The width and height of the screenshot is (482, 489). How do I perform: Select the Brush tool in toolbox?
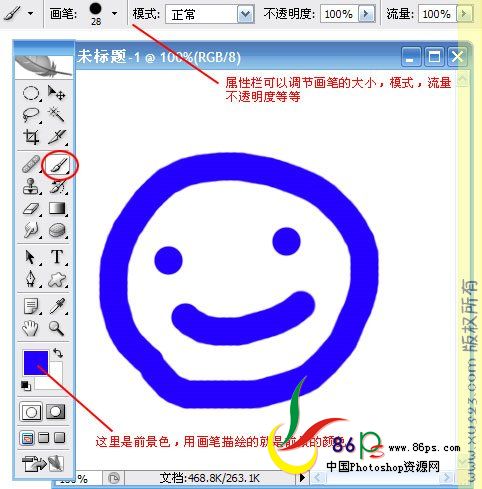coord(59,165)
